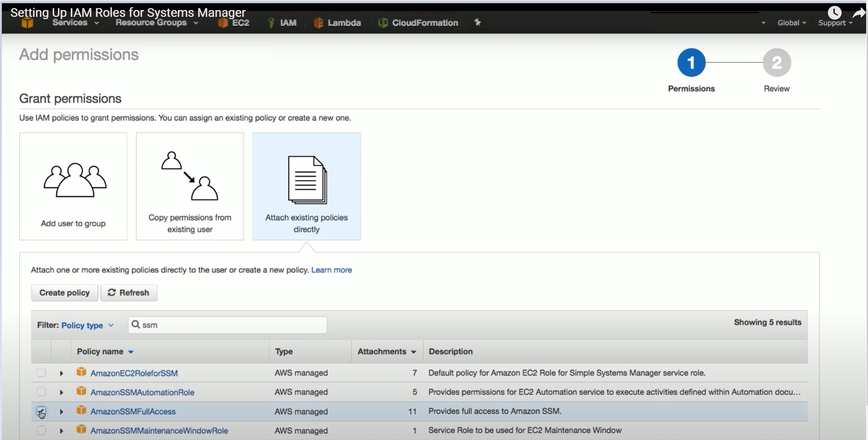The image size is (868, 440).
Task: Open EC2 shortcut in navigation bar
Action: pos(234,23)
